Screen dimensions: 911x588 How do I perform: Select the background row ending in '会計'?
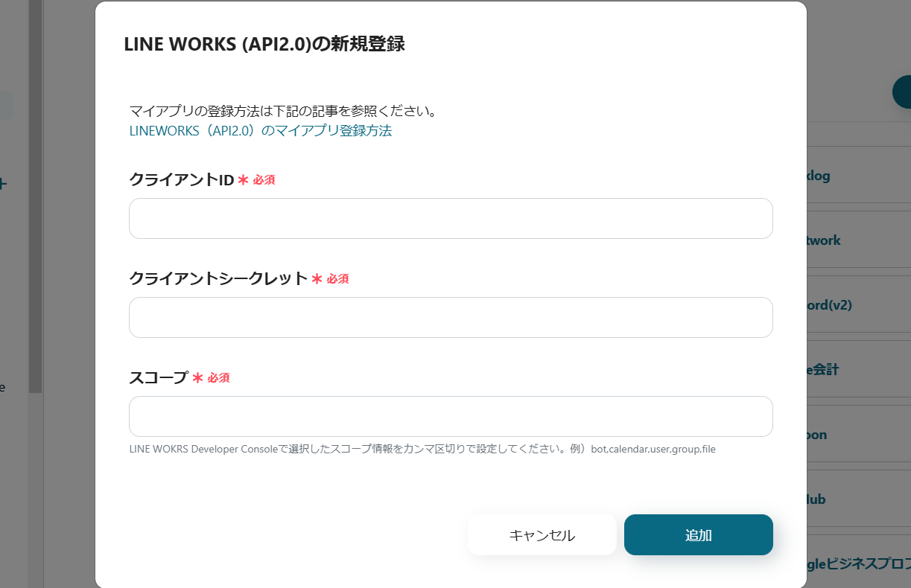point(859,370)
